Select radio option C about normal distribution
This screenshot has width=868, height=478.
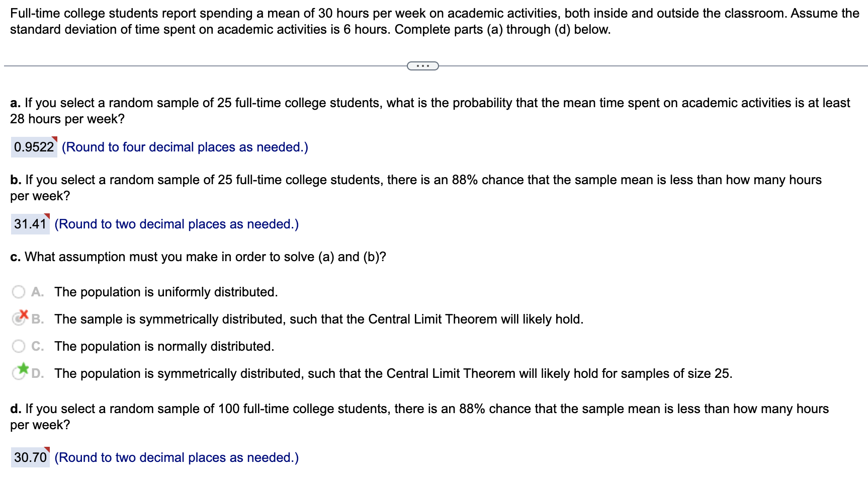(18, 346)
